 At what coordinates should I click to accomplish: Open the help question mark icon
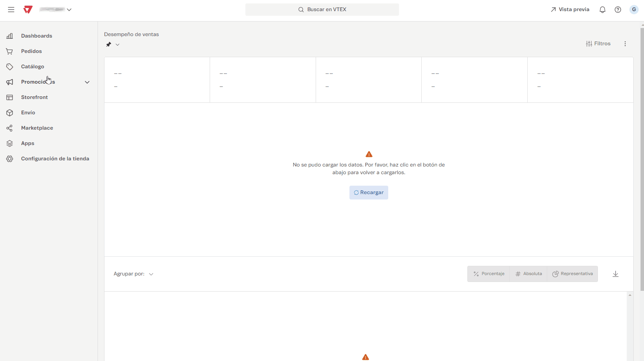click(x=618, y=10)
